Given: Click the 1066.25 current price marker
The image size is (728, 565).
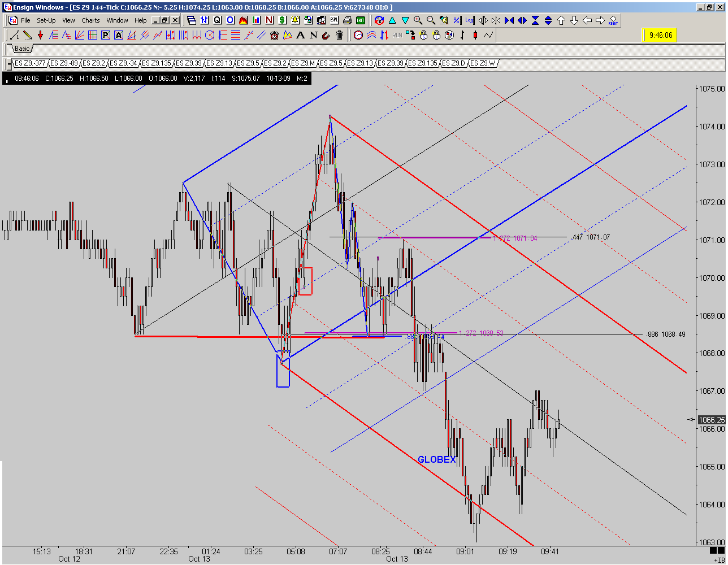Looking at the screenshot, I should [x=711, y=420].
